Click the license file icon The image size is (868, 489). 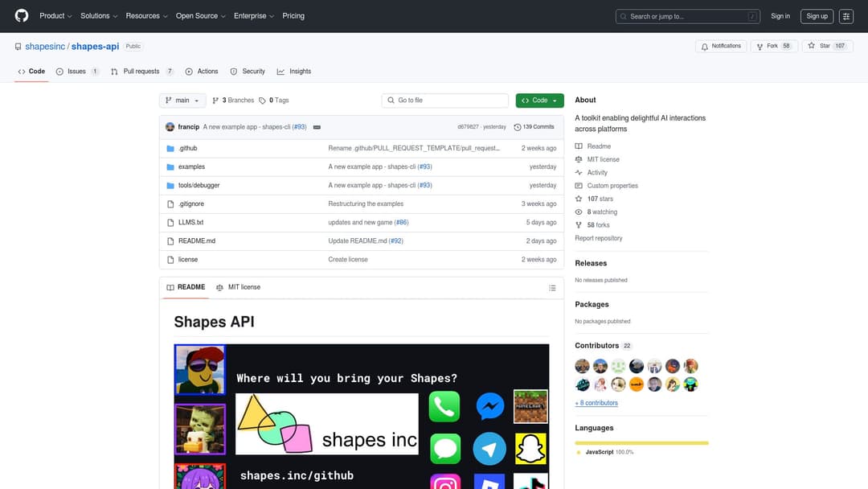(170, 260)
